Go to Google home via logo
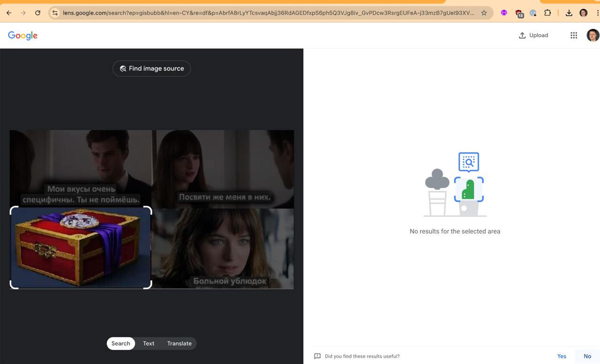The image size is (600, 364). 22,36
